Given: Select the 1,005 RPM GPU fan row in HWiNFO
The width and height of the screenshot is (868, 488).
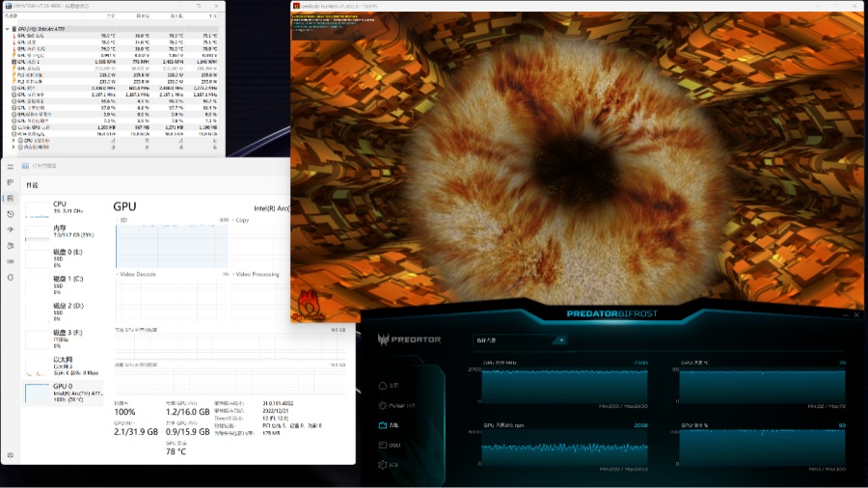Looking at the screenshot, I should [x=114, y=62].
